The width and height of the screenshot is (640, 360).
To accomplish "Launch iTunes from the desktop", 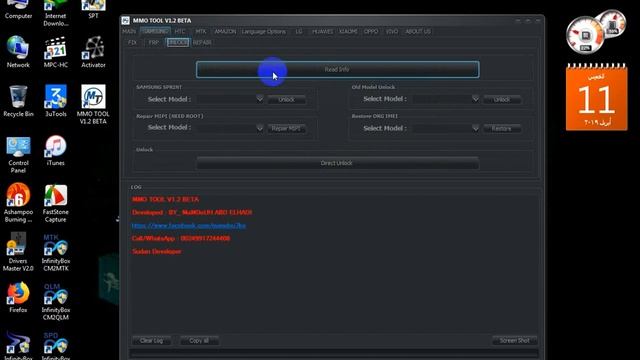I will pyautogui.click(x=56, y=151).
